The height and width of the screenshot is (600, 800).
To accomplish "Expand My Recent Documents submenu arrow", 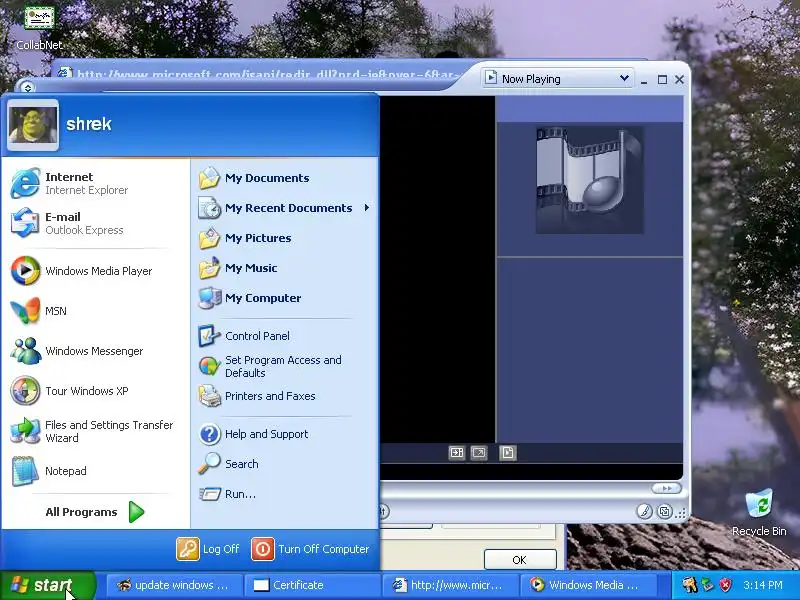I will point(367,208).
